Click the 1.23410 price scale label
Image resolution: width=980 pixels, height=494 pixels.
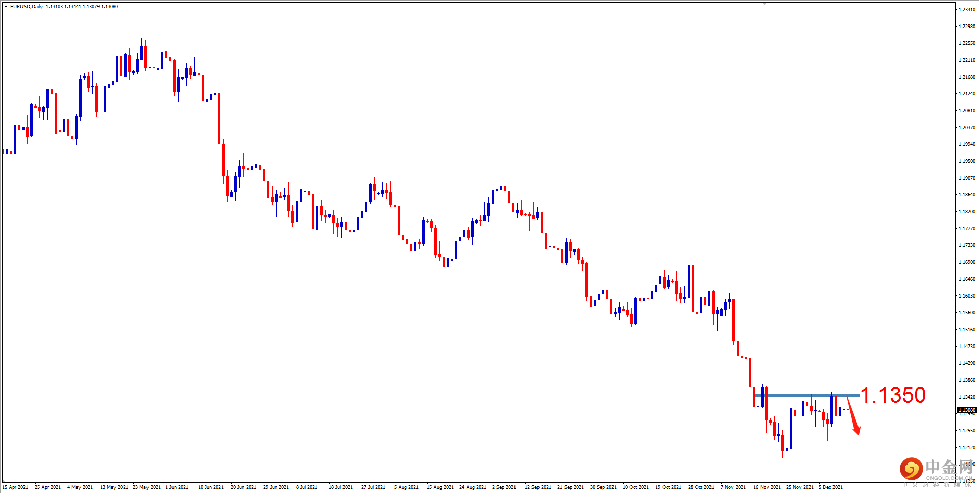pos(967,10)
